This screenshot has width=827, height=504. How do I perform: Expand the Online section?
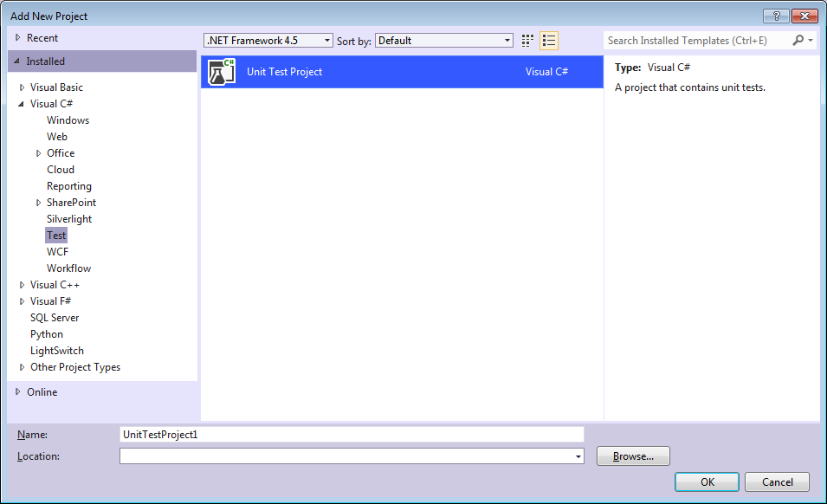pos(18,391)
